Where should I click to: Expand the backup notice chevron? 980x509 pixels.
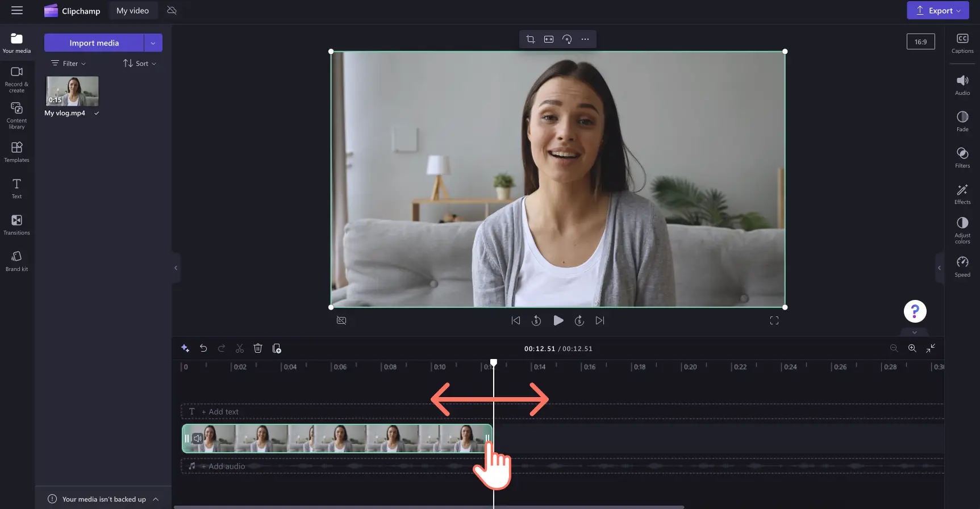[x=156, y=499]
